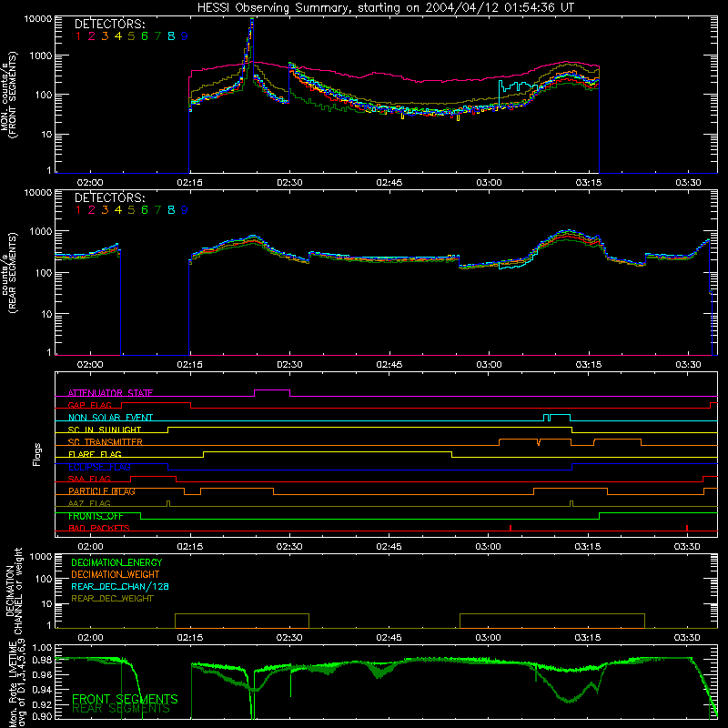Click the 0.98 tick on livetime axis
The image size is (728, 728).
point(42,659)
